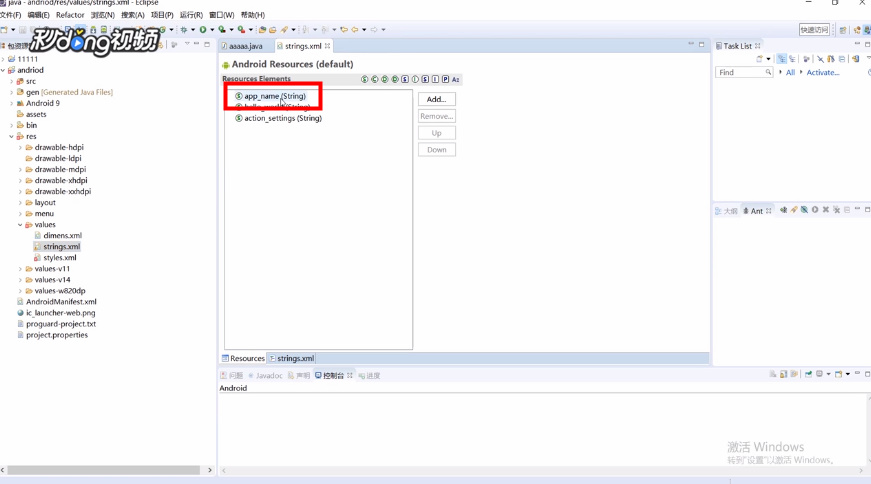Click the Activate... link in Task List

823,72
